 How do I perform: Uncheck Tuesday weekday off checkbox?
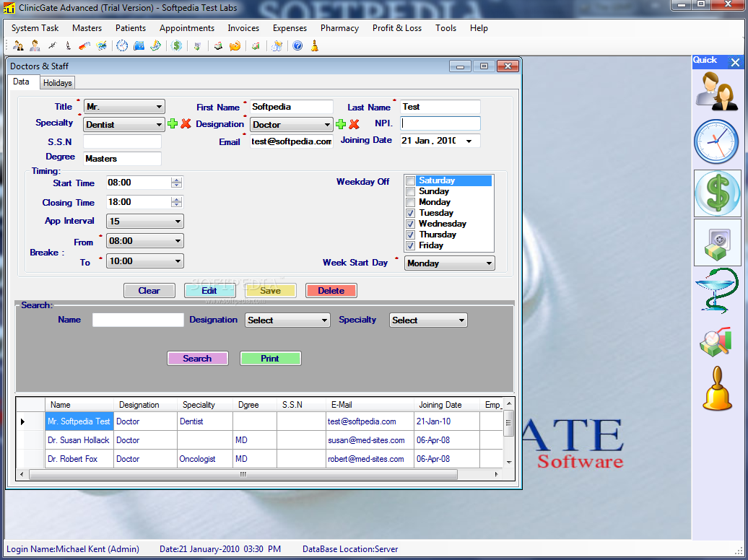pyautogui.click(x=410, y=213)
